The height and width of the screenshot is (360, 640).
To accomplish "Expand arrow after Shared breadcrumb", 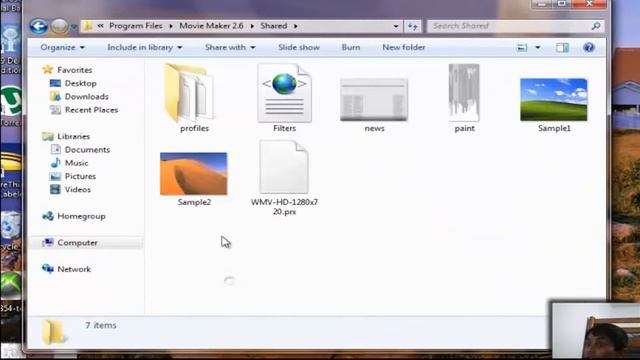I will click(296, 26).
